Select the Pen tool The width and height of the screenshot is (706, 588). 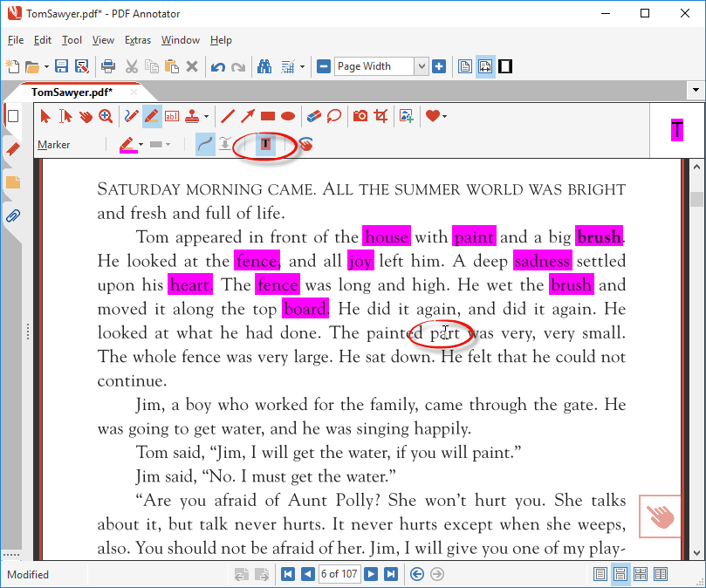[x=129, y=115]
